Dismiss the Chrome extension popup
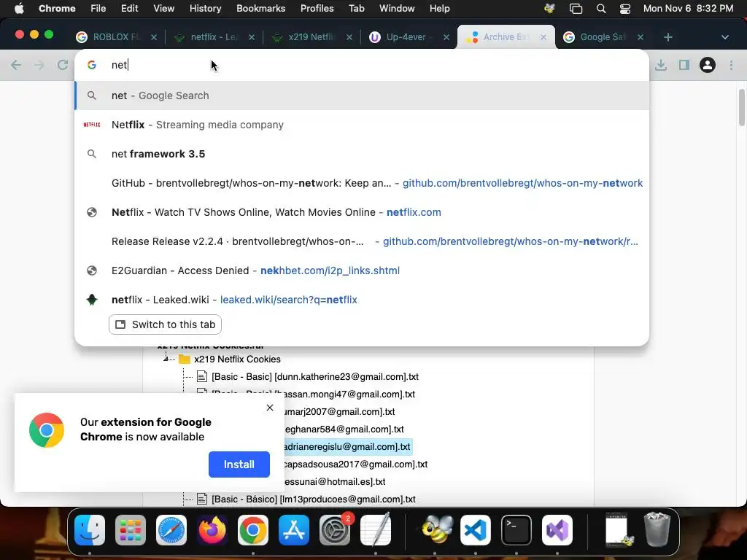Screen dimensions: 747x560 270,408
